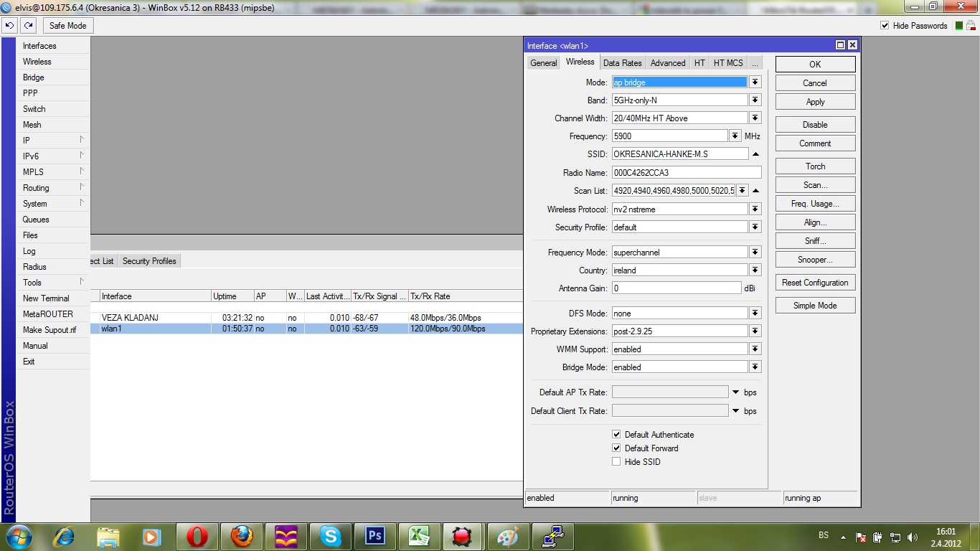Uncheck Default Authenticate
The height and width of the screenshot is (551, 980).
pos(616,435)
